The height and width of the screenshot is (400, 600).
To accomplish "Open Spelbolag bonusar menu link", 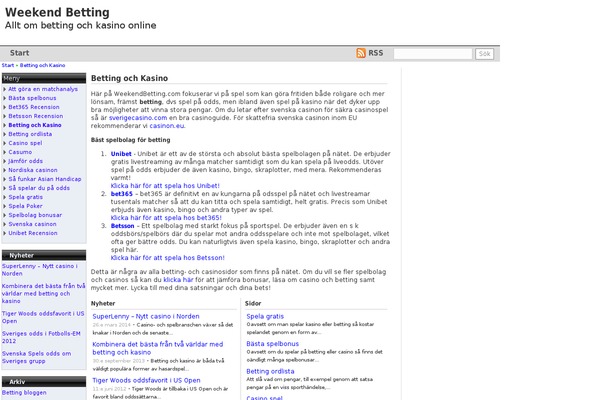I will click(x=35, y=215).
